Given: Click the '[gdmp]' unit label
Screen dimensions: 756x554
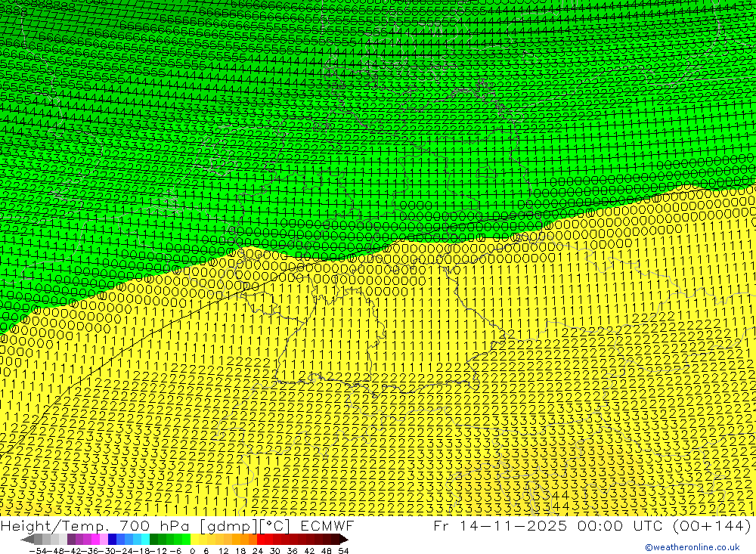Looking at the screenshot, I should point(229,526).
